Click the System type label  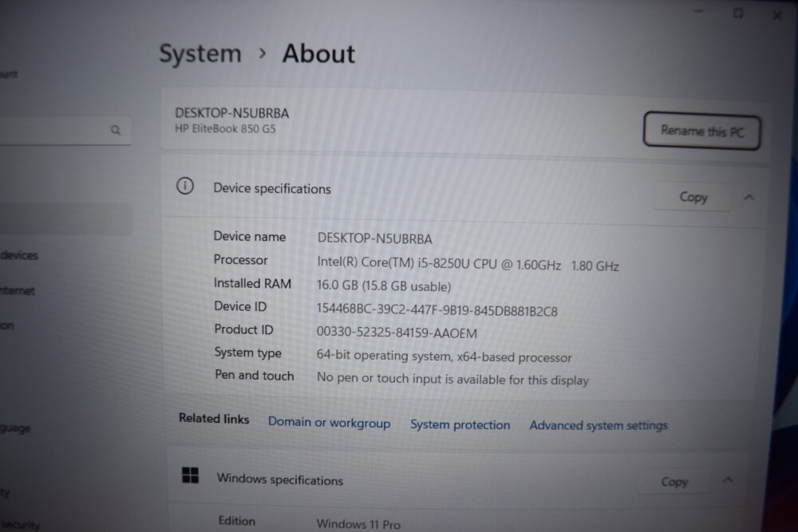point(248,353)
